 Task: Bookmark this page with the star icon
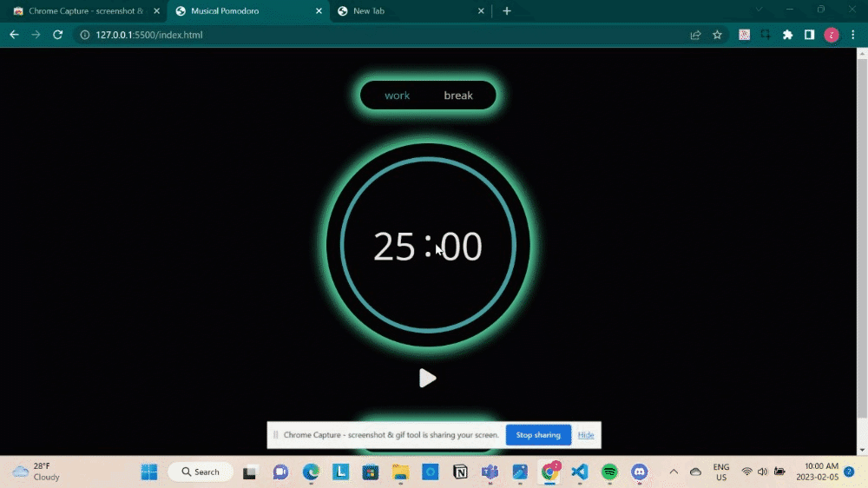[x=717, y=35]
